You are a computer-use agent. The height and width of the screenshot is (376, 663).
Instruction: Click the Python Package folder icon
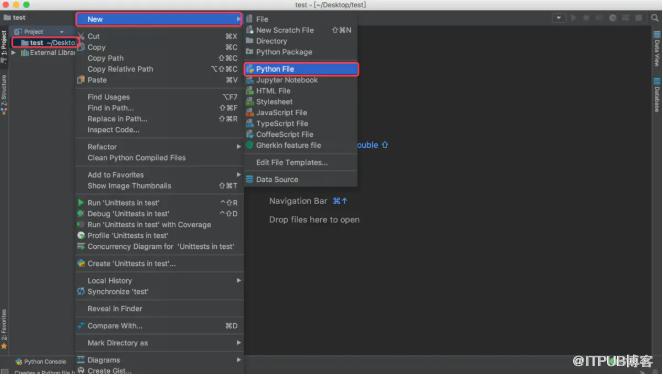(x=250, y=52)
